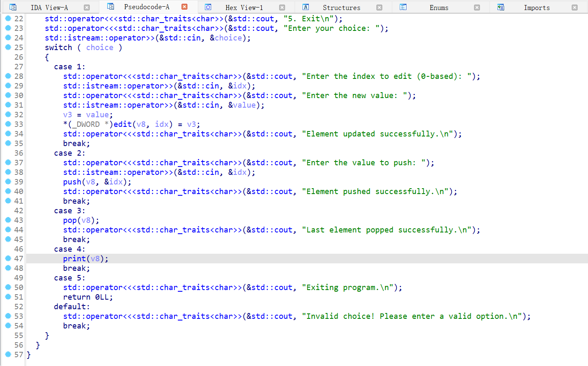The width and height of the screenshot is (588, 366).
Task: Toggle breakpoint dot on line 33
Action: [x=8, y=124]
